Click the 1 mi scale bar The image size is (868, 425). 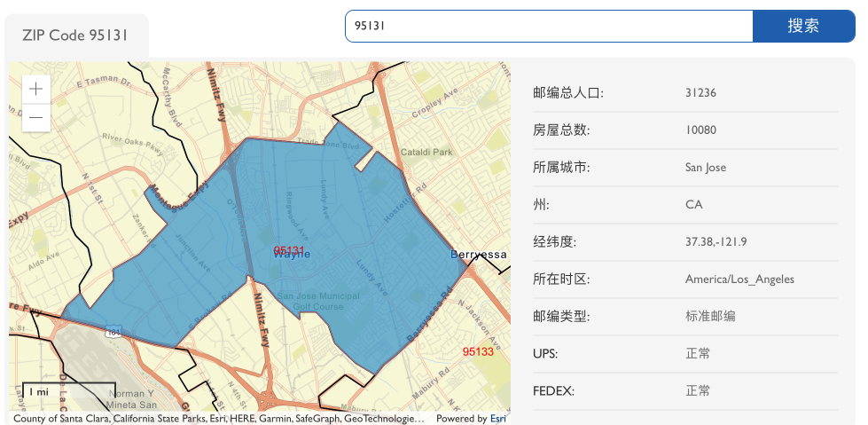(x=68, y=391)
